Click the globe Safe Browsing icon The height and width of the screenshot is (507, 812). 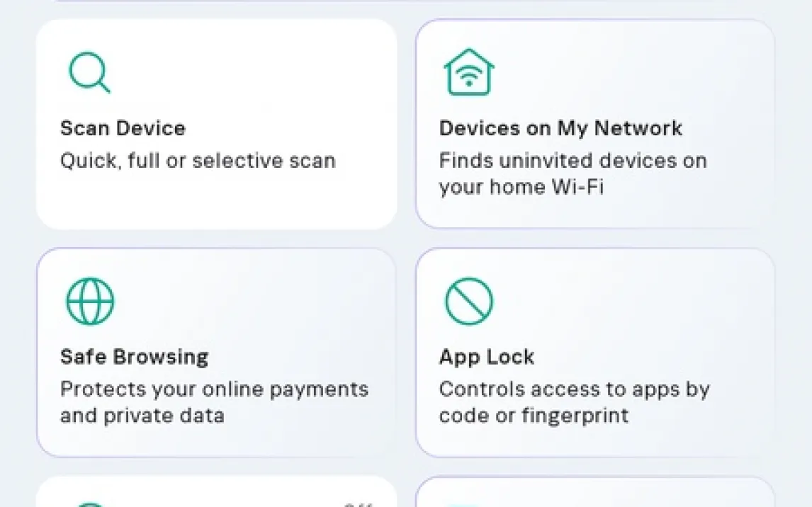click(89, 301)
